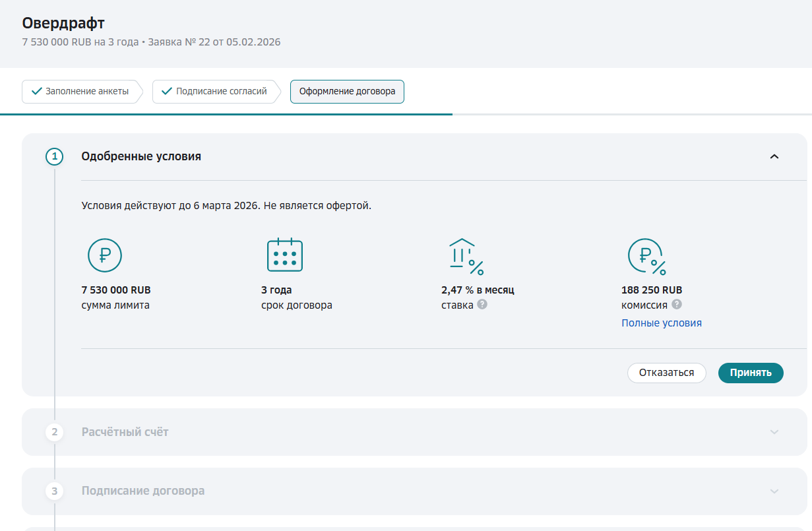Click the Подписание договора heading
This screenshot has width=812, height=531.
(x=143, y=491)
